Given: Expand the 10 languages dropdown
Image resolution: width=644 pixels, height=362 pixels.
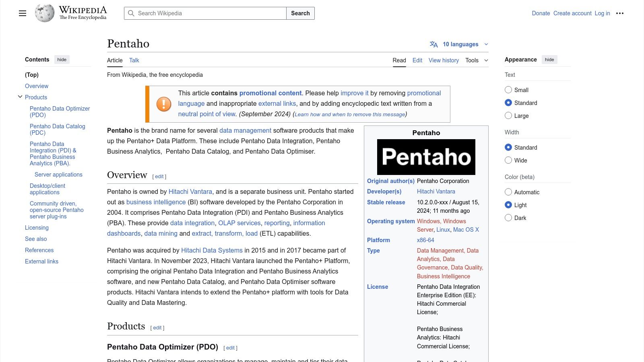Looking at the screenshot, I should point(459,44).
